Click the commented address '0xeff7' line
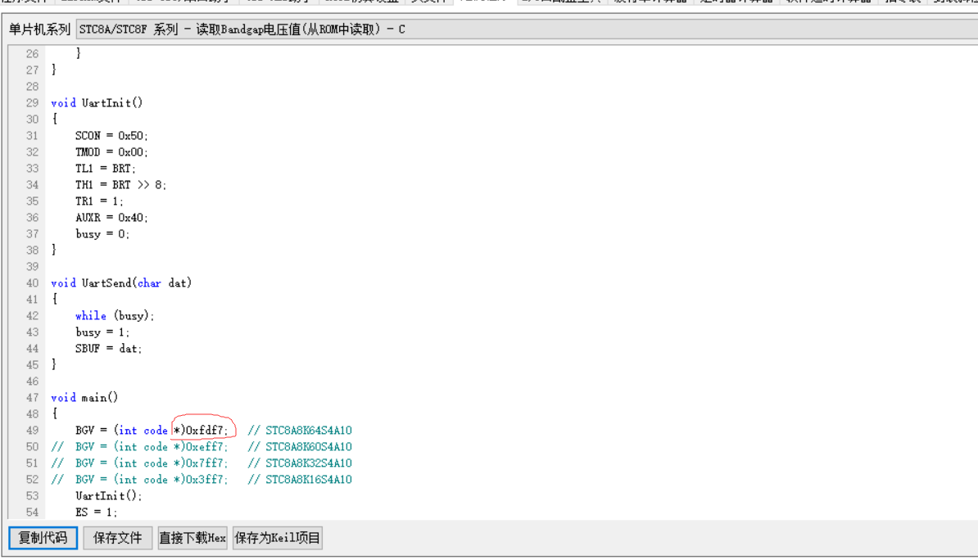This screenshot has width=978, height=560. (x=140, y=446)
